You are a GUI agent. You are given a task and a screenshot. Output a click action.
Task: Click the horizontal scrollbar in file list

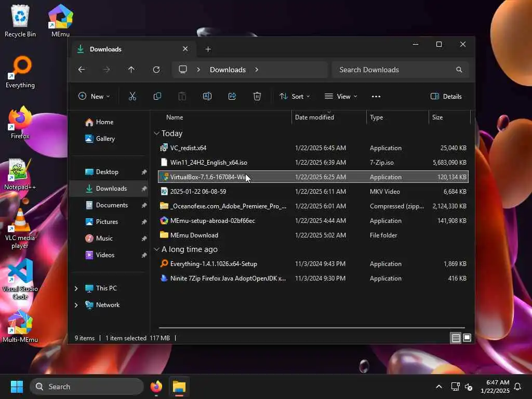[x=312, y=328]
